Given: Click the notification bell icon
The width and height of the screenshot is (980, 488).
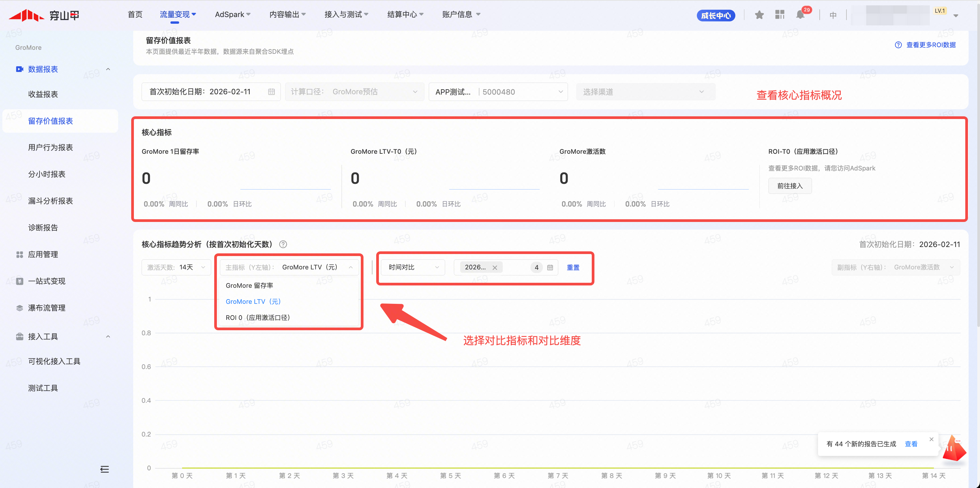Looking at the screenshot, I should (800, 15).
